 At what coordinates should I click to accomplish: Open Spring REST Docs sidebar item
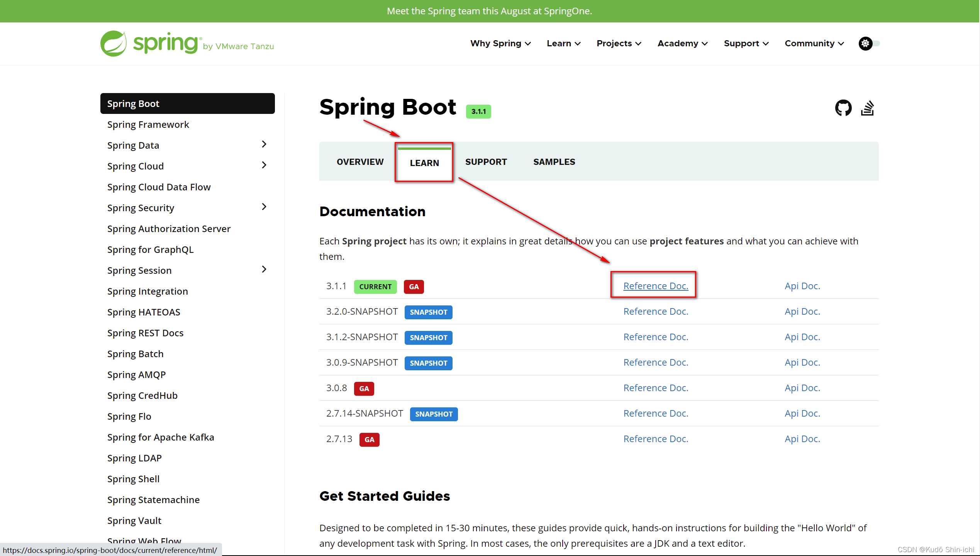tap(145, 333)
